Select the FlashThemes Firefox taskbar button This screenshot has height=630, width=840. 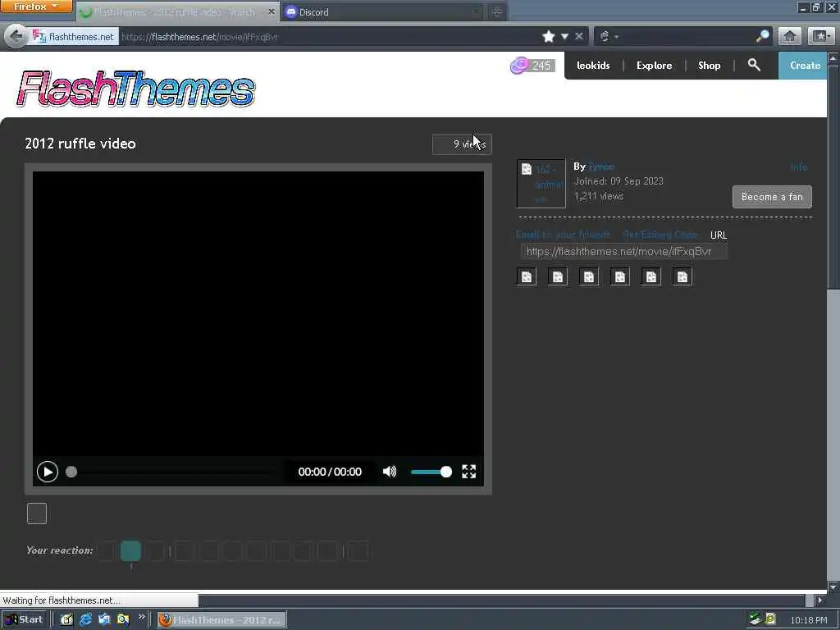[221, 620]
